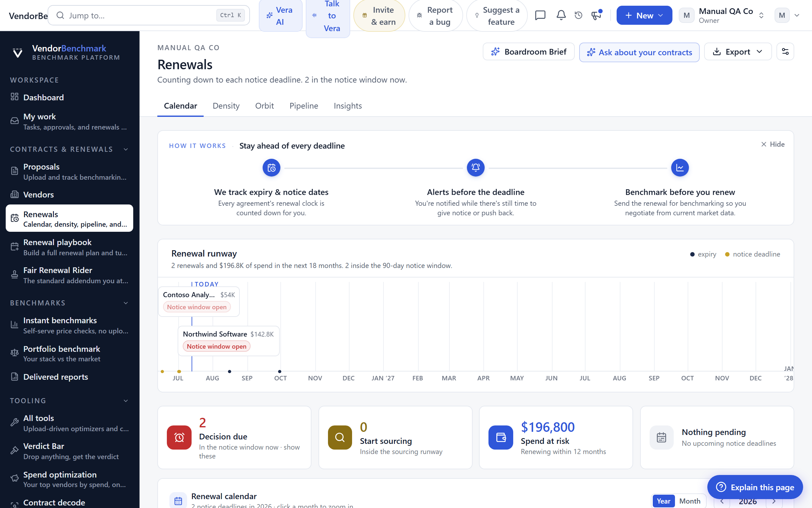Viewport: 812px width, 508px height.
Task: Open the user avatar menu chevron
Action: tap(797, 16)
